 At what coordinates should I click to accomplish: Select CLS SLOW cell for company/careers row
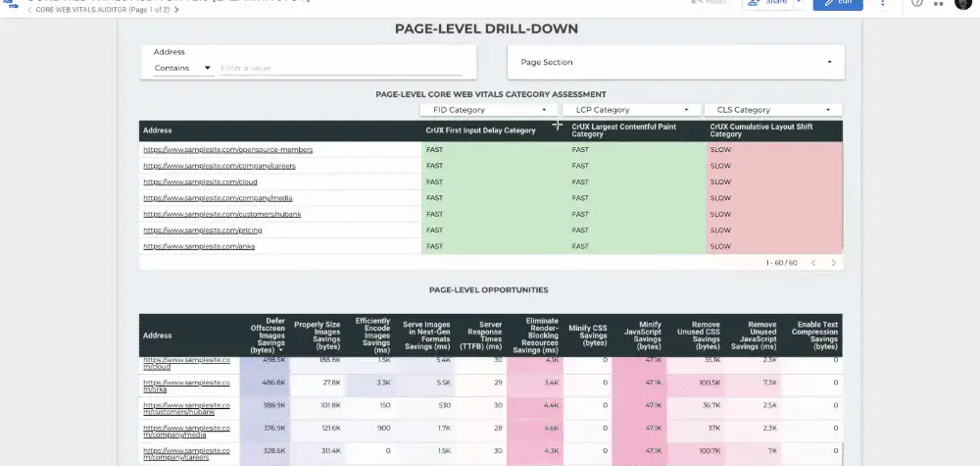point(774,166)
